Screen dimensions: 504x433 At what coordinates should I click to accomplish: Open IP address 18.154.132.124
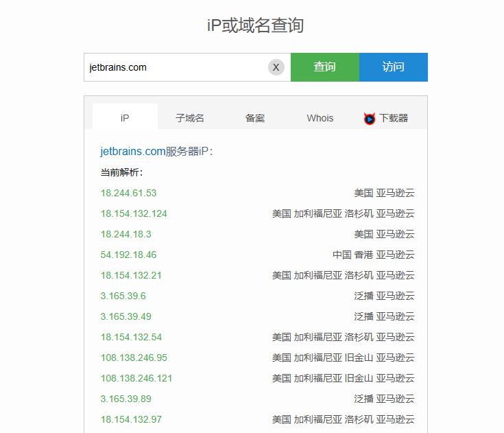134,213
